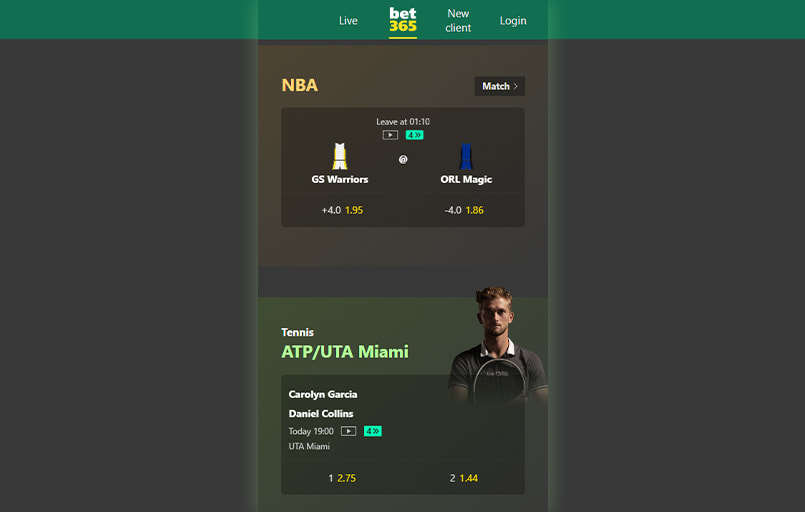805x512 pixels.
Task: Click the @ symbol between teams
Action: (x=403, y=159)
